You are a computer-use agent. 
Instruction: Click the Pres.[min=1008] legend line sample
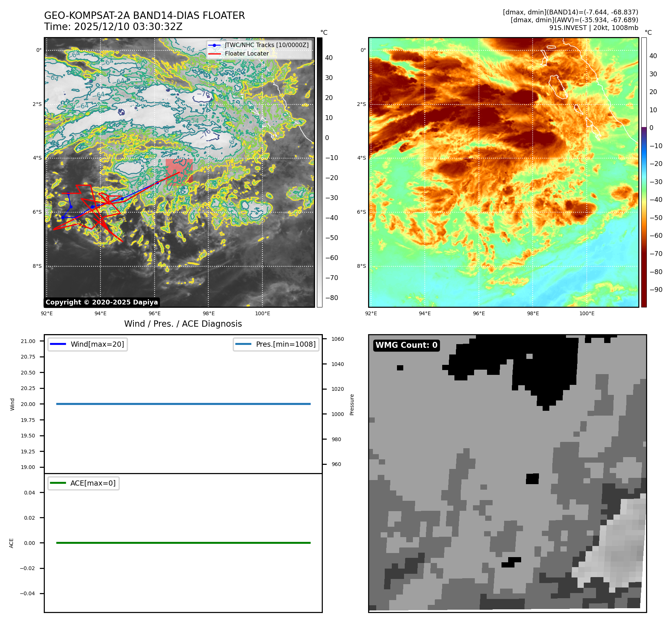(243, 344)
